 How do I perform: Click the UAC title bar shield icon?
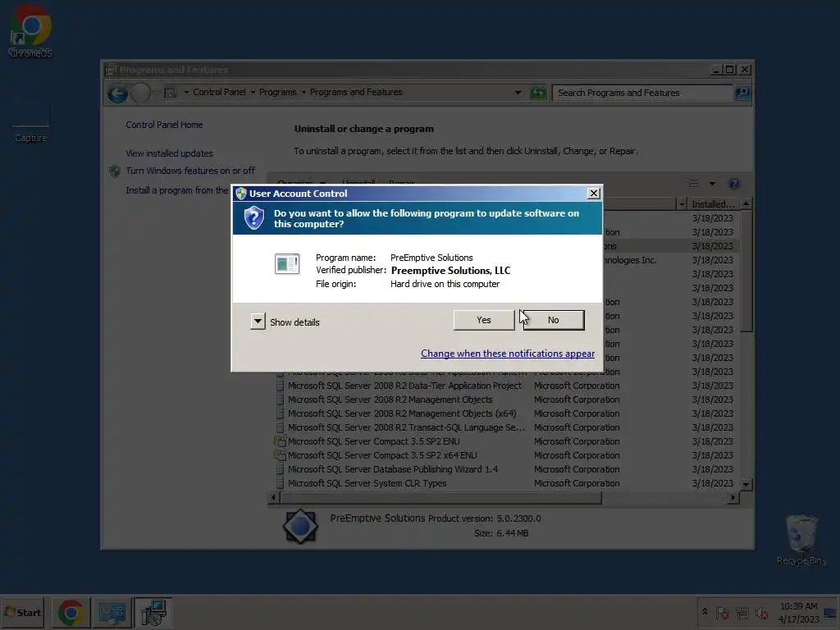click(x=240, y=194)
